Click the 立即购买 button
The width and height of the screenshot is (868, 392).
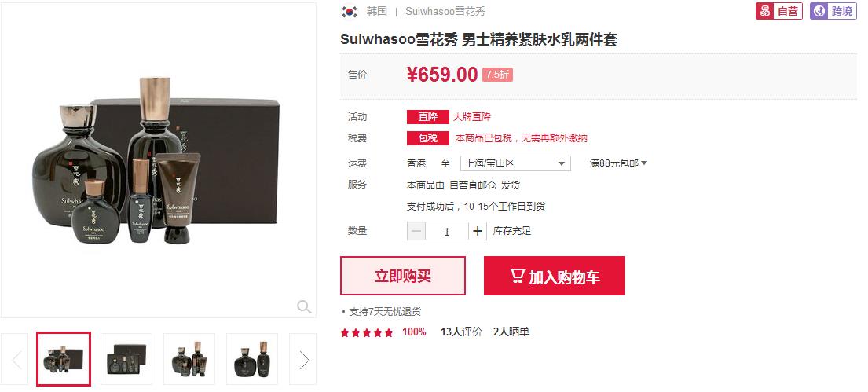point(402,276)
